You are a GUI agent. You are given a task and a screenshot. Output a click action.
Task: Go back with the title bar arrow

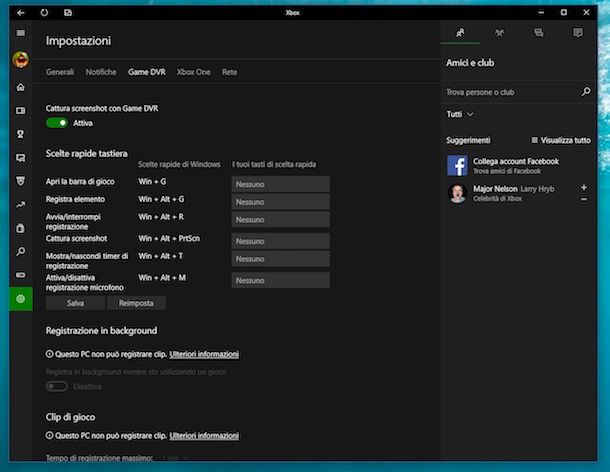coord(21,13)
